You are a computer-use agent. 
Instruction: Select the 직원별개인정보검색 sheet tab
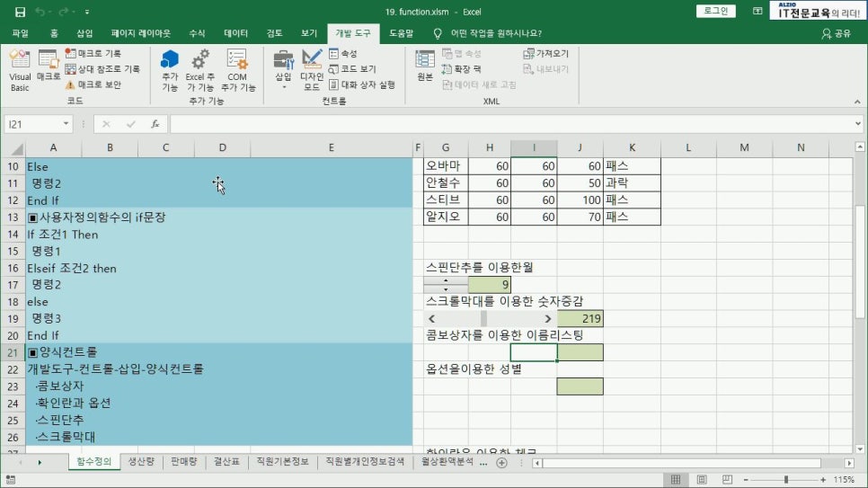tap(365, 461)
